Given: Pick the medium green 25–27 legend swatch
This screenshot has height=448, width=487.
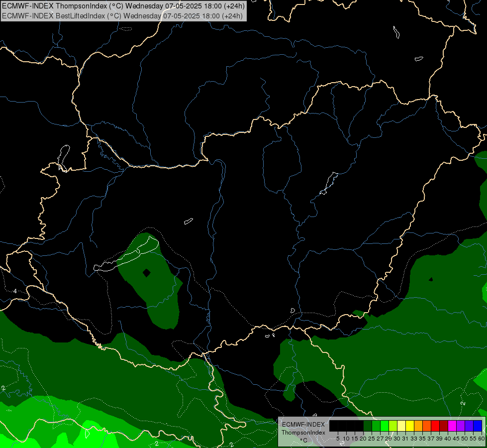Looking at the screenshot, I should point(376,426).
